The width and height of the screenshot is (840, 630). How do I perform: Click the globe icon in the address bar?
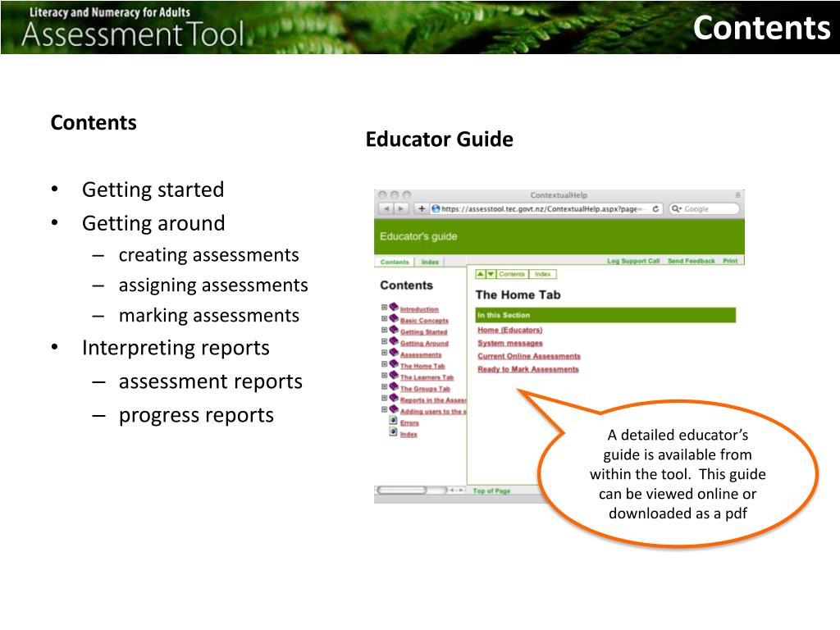click(x=436, y=208)
